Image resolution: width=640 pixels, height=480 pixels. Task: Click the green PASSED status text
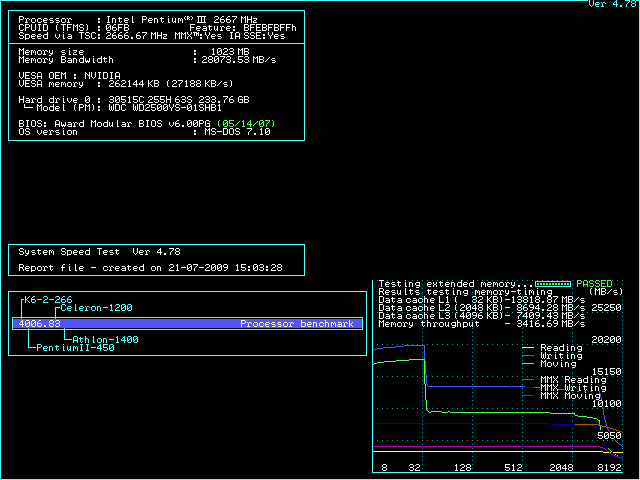593,284
